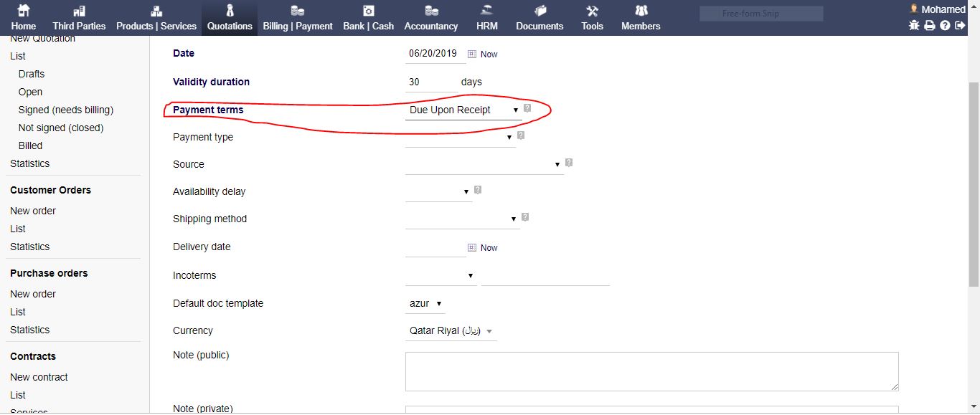The image size is (980, 415).
Task: Click the help icon beside Payment type
Action: tap(521, 135)
